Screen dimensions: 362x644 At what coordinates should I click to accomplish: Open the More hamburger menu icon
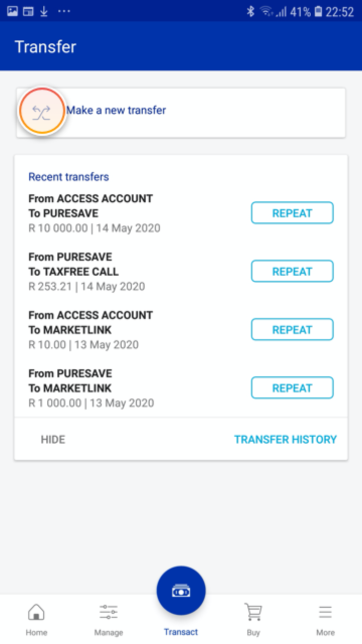pyautogui.click(x=325, y=612)
